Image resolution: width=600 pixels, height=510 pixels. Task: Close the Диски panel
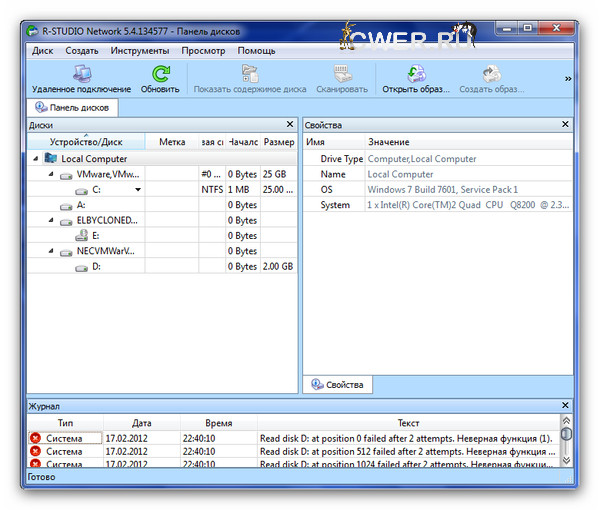click(290, 125)
